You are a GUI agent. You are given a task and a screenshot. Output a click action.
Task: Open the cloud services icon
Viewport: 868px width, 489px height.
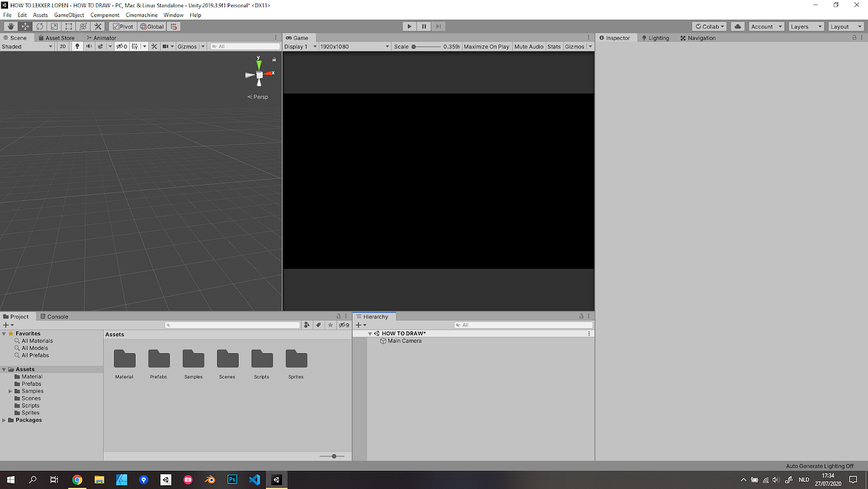point(737,27)
